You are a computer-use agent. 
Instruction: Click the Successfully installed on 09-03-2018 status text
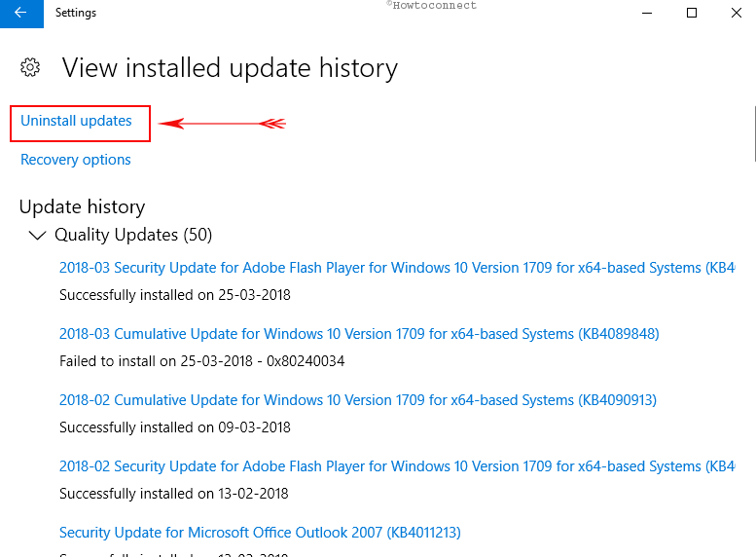pyautogui.click(x=175, y=427)
